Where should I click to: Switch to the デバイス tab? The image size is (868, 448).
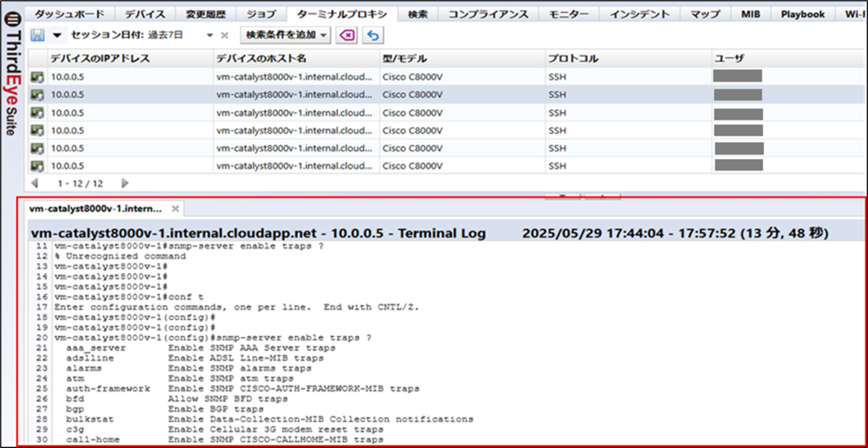145,14
